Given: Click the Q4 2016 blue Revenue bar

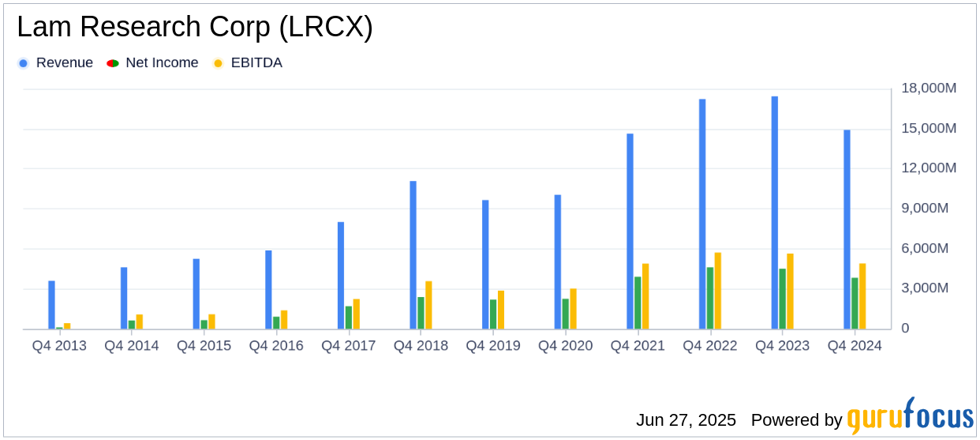Looking at the screenshot, I should 268,290.
